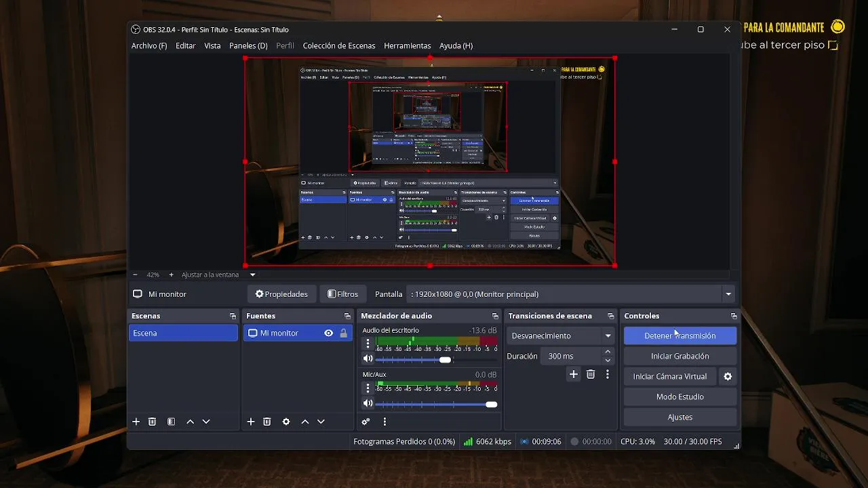Open the Archivo (F) menu
This screenshot has width=868, height=488.
149,45
